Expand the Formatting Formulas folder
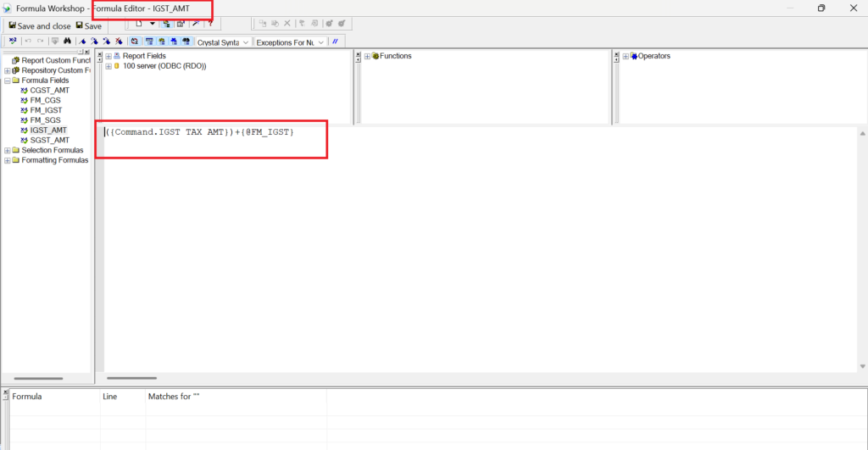Image resolution: width=868 pixels, height=450 pixels. pos(7,160)
